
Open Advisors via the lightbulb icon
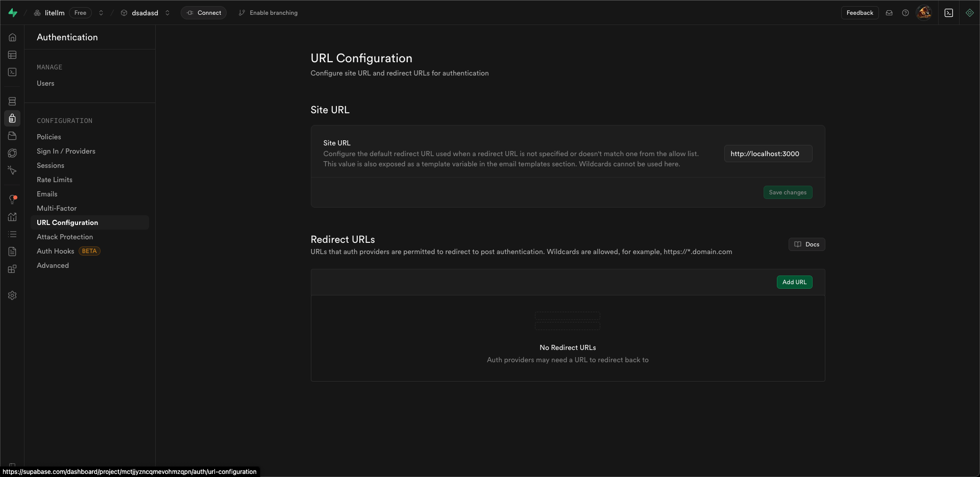[12, 199]
